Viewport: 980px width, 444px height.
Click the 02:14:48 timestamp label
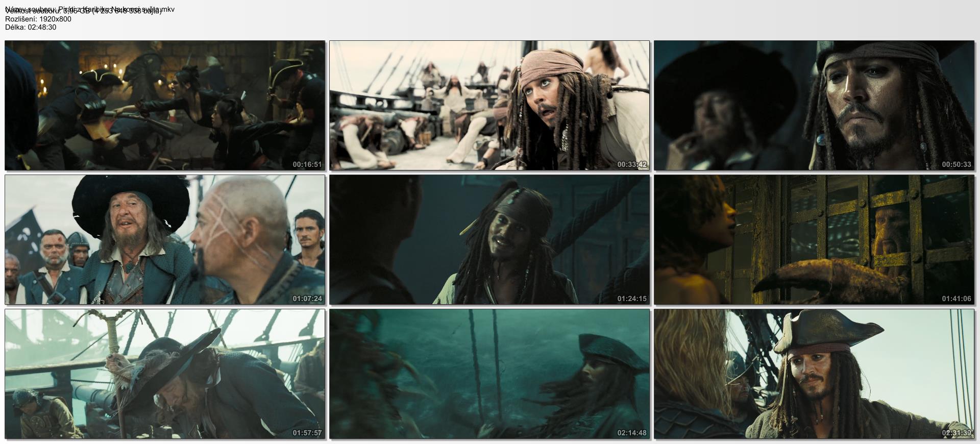pyautogui.click(x=632, y=433)
